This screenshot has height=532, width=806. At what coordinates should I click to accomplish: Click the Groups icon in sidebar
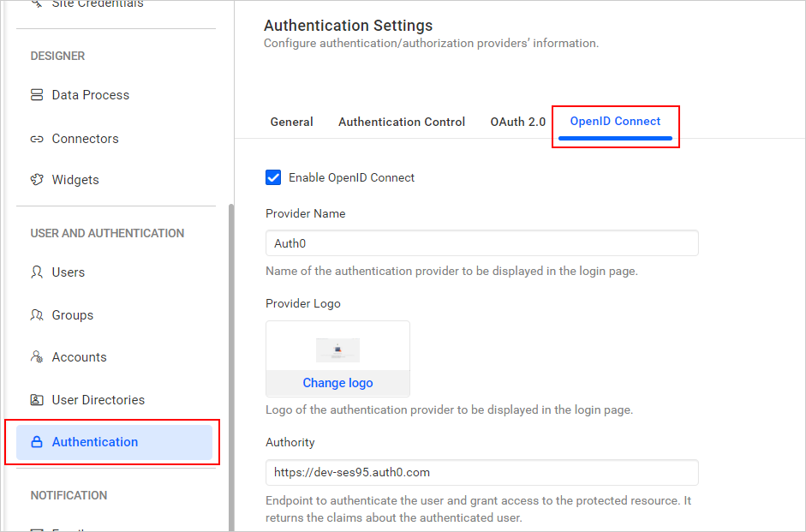[x=35, y=314]
